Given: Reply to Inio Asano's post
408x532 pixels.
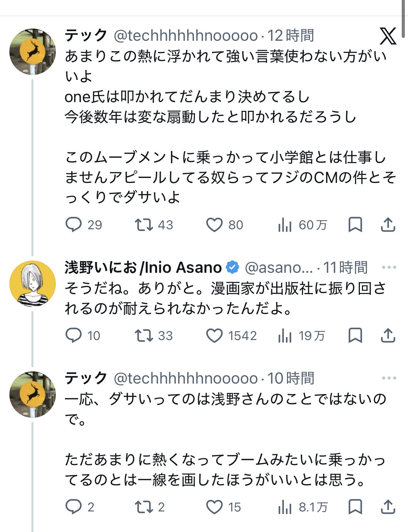Looking at the screenshot, I should click(x=74, y=336).
